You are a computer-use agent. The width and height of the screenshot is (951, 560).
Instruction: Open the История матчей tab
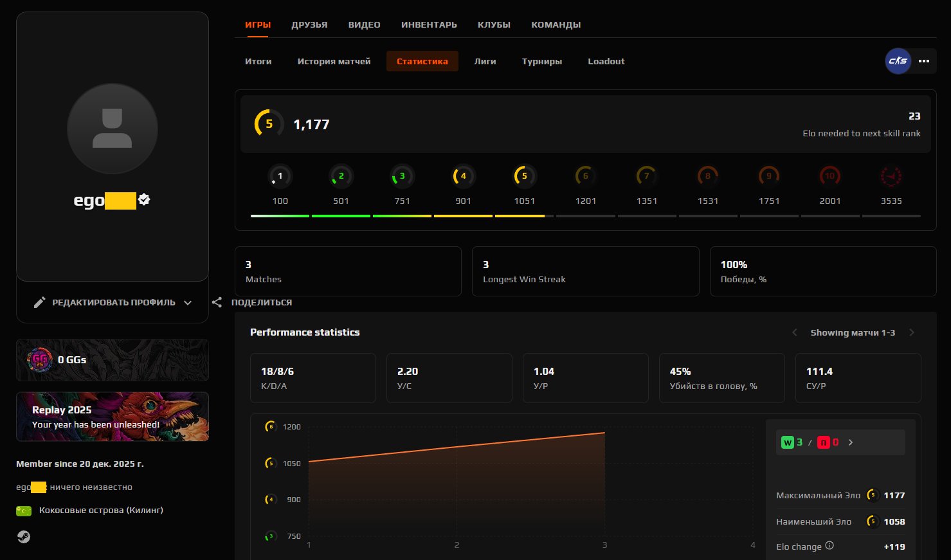pos(334,61)
